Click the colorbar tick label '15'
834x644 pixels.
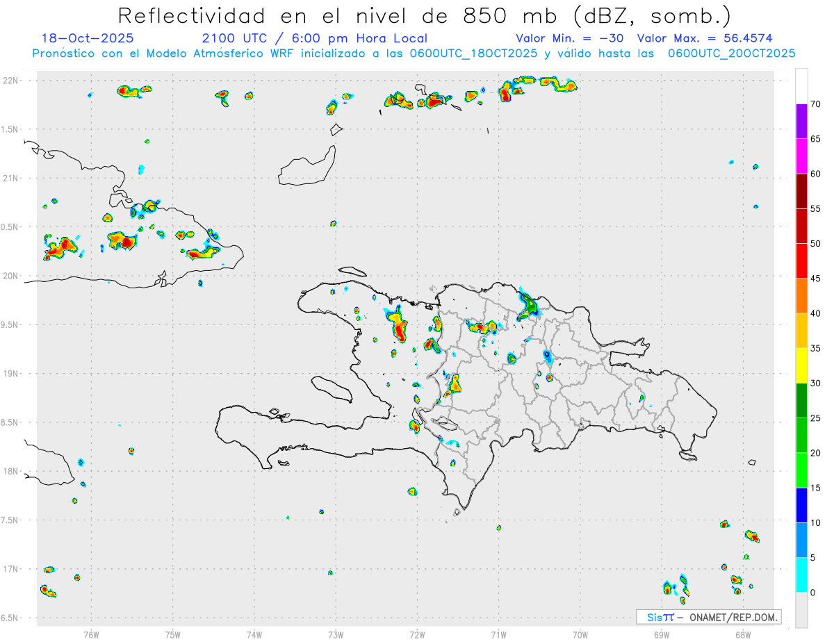(816, 488)
